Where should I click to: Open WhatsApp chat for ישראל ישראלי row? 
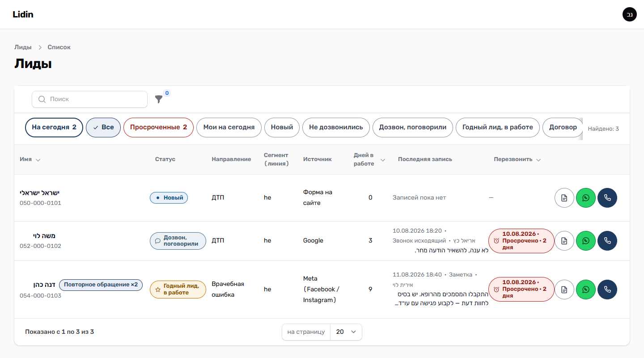tap(586, 198)
